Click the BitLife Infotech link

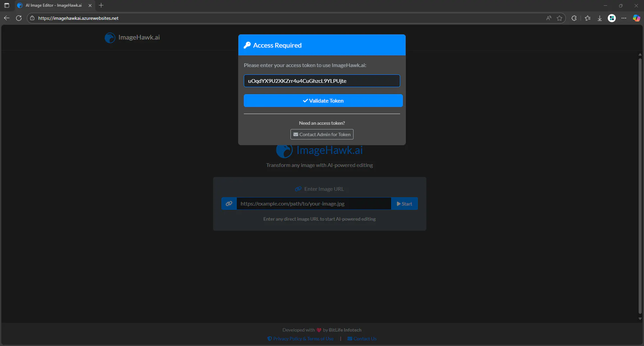click(x=345, y=330)
